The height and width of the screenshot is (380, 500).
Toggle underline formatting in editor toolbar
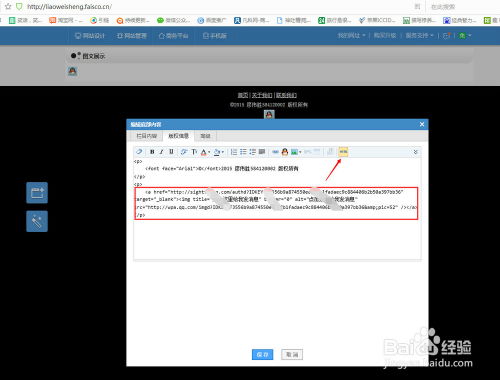[171, 152]
